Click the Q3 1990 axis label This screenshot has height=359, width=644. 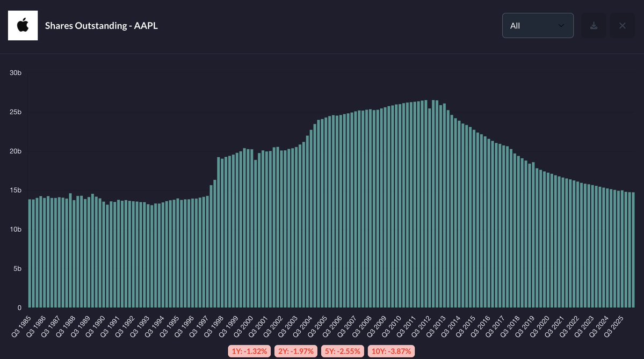95,327
